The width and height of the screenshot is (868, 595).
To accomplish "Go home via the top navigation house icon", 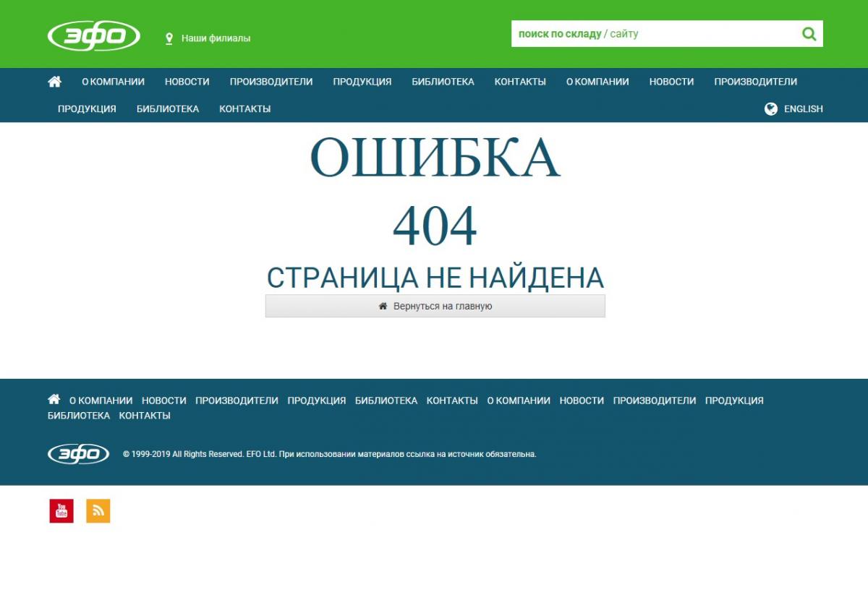I will 54,82.
